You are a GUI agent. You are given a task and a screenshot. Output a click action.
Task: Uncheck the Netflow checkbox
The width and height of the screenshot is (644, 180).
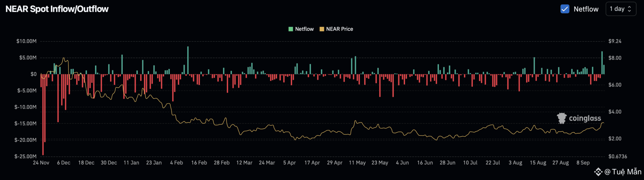coord(565,9)
